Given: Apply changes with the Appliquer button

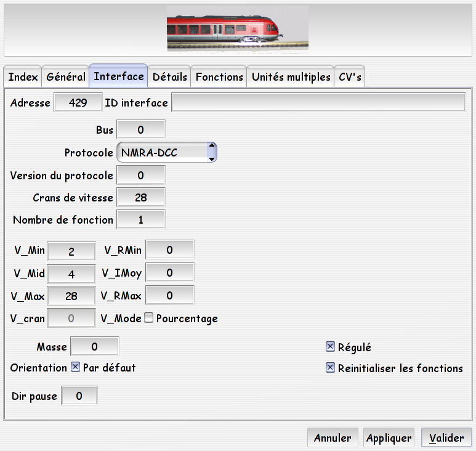Looking at the screenshot, I should (x=389, y=437).
